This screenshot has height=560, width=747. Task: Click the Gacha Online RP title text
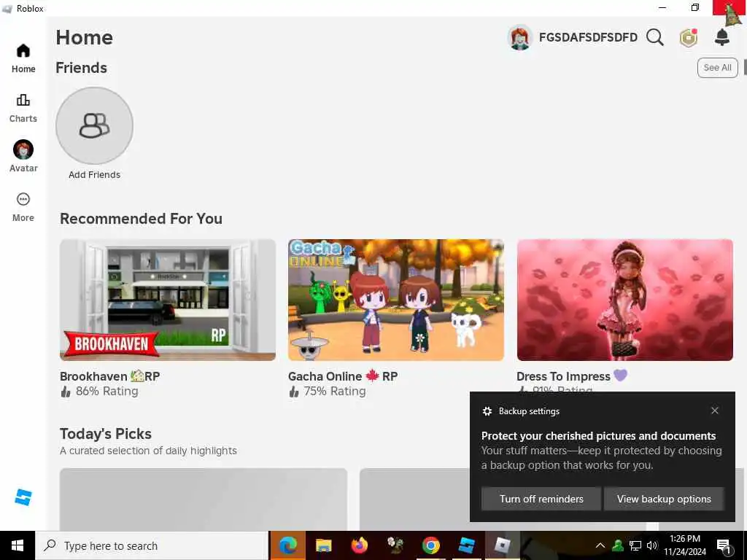[x=343, y=376]
